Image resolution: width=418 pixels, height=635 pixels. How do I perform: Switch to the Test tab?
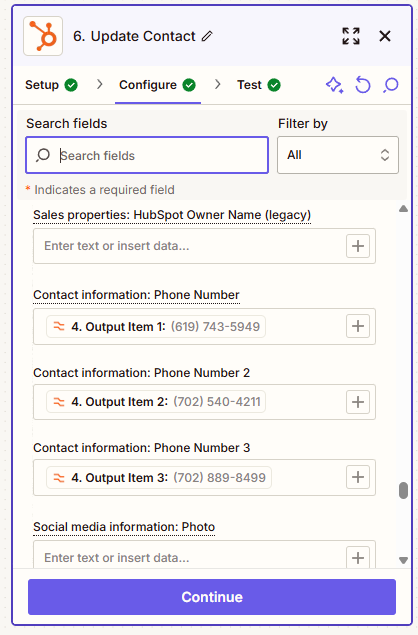pyautogui.click(x=259, y=85)
